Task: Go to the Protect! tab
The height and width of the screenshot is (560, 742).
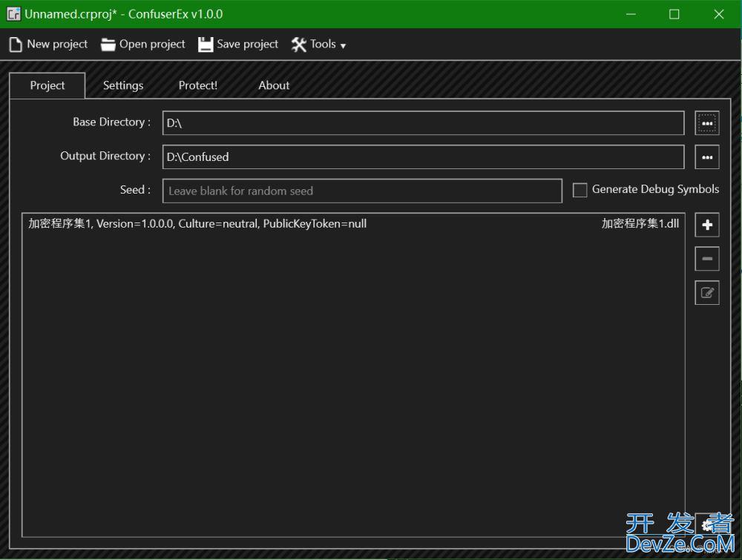Action: [x=198, y=85]
